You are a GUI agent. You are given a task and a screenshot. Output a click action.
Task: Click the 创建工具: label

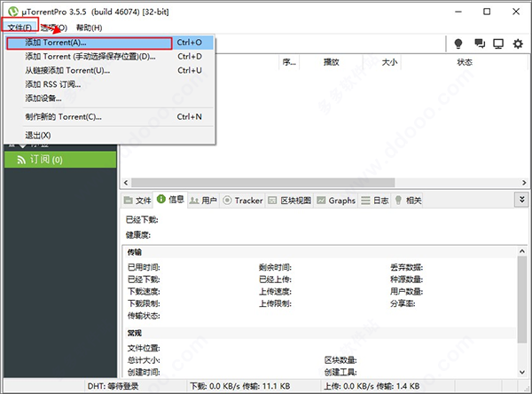point(340,373)
